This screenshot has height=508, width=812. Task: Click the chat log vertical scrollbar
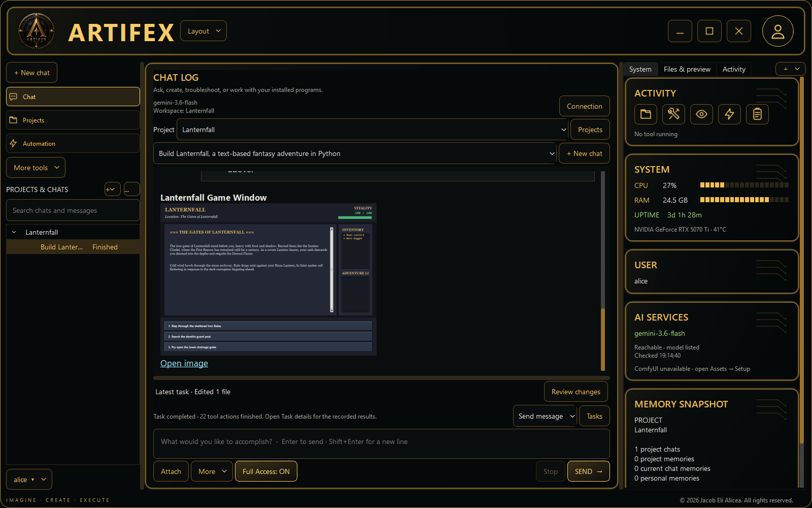point(603,271)
